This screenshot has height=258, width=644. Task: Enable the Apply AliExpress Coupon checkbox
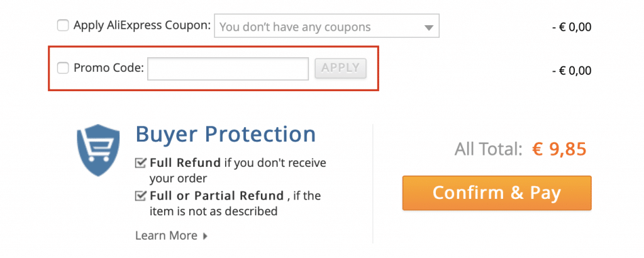click(x=63, y=25)
